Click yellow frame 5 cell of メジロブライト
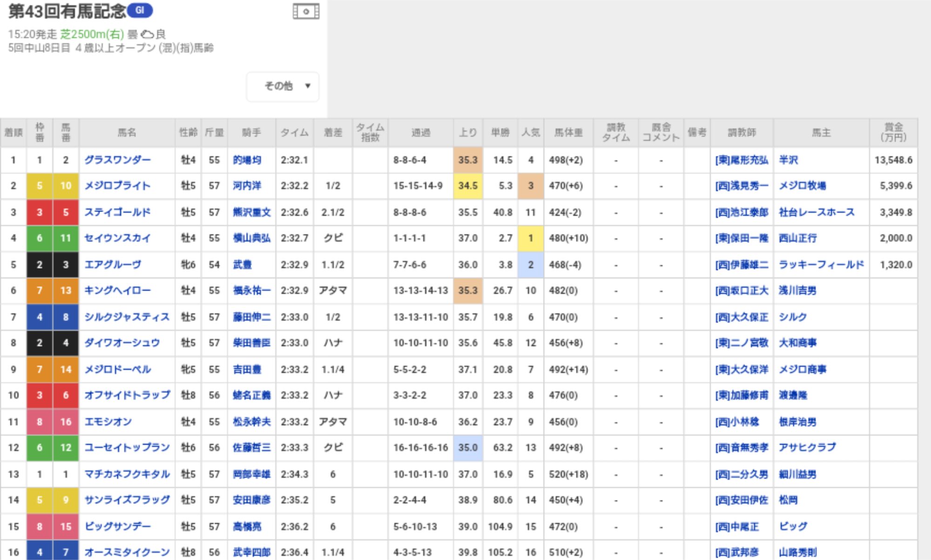 (x=40, y=186)
